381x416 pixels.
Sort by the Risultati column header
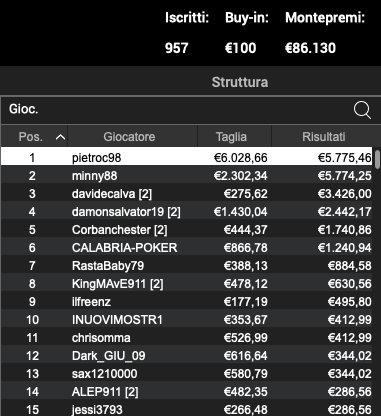coord(323,137)
